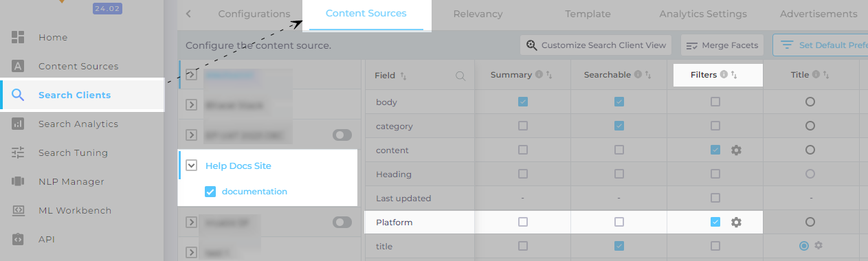Open the content filter settings gear
The height and width of the screenshot is (261, 868).
pyautogui.click(x=736, y=150)
